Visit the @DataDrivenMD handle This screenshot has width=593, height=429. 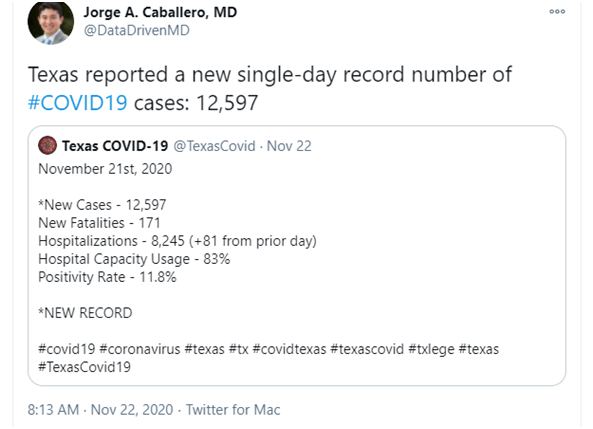tap(137, 30)
